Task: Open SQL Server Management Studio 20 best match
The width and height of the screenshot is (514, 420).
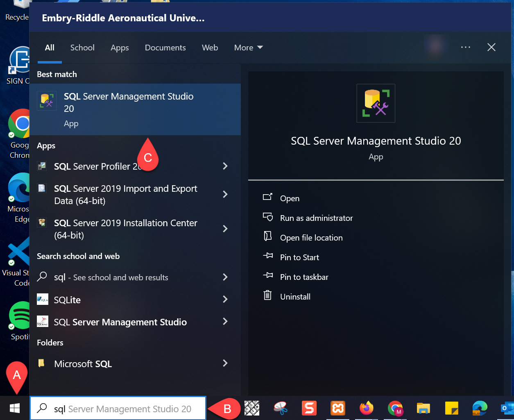Action: pos(135,109)
